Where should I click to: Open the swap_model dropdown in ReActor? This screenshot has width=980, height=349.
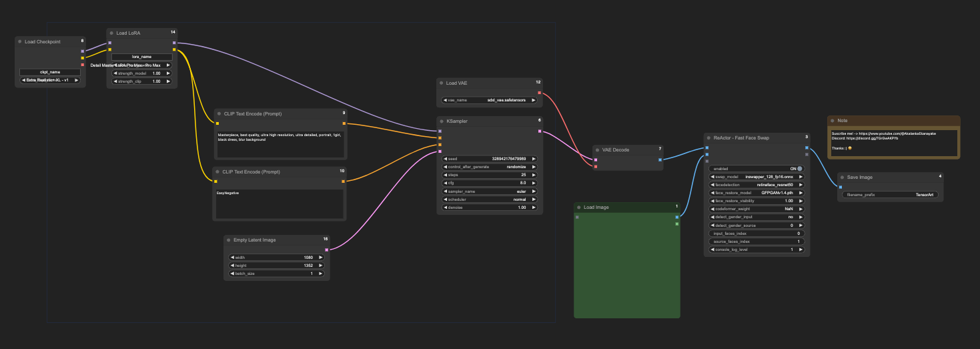tap(757, 177)
